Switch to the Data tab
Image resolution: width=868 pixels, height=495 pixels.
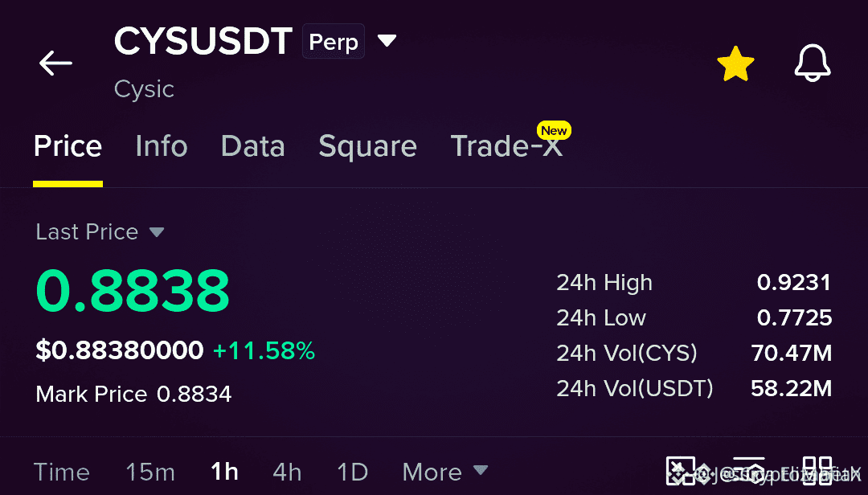(x=253, y=146)
